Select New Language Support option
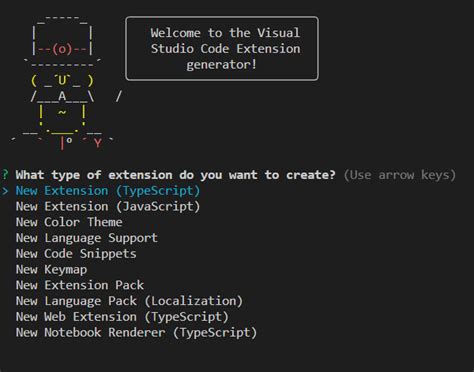 tap(87, 238)
